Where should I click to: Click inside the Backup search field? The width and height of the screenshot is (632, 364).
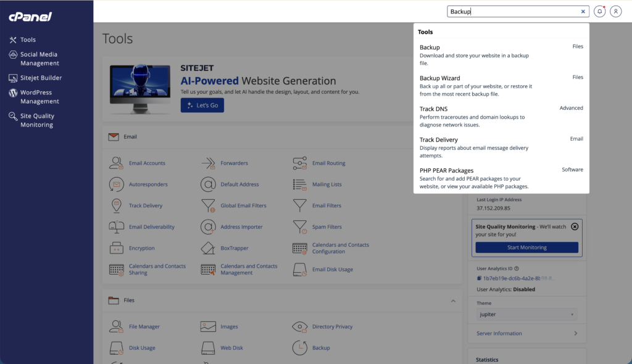click(518, 12)
